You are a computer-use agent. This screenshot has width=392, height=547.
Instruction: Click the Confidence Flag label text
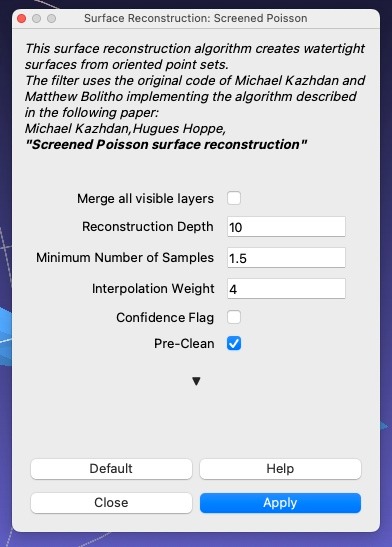click(165, 317)
